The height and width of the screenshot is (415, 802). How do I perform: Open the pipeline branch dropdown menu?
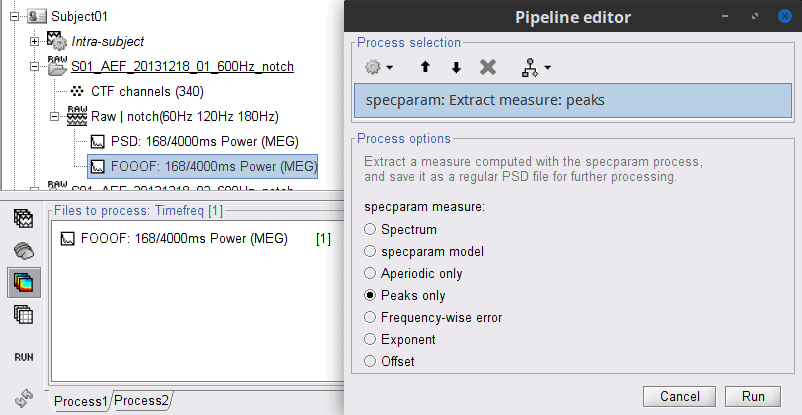coord(536,67)
